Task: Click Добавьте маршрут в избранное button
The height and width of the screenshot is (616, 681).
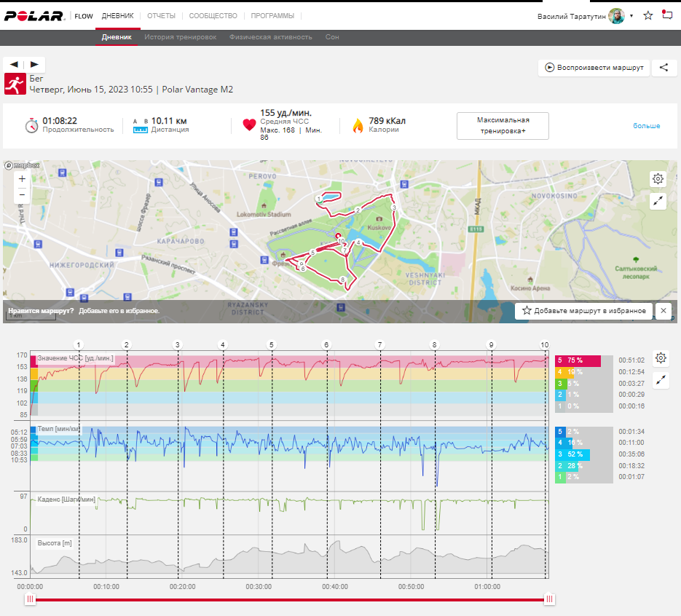Action: click(583, 311)
